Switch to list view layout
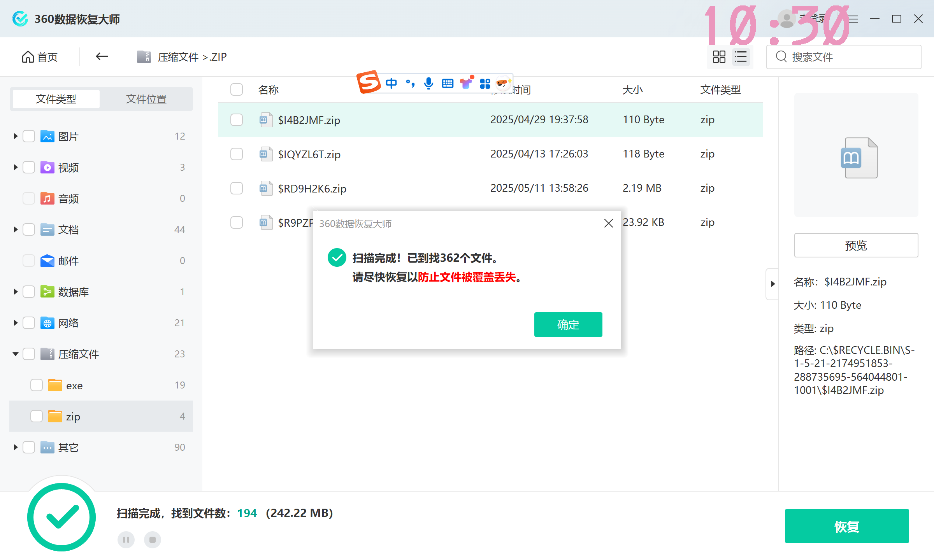This screenshot has width=934, height=560. pyautogui.click(x=741, y=57)
